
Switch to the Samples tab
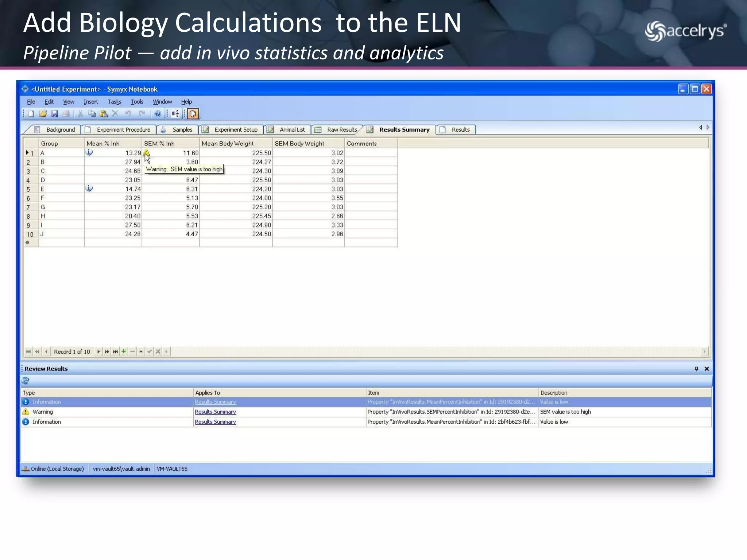click(x=177, y=129)
